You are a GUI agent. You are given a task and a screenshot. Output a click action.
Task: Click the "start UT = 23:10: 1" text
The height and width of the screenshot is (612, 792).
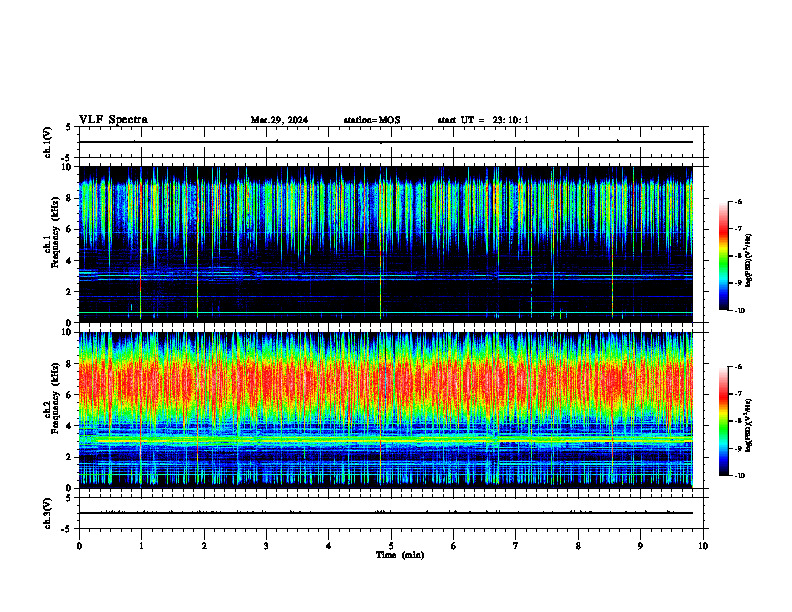[483, 120]
